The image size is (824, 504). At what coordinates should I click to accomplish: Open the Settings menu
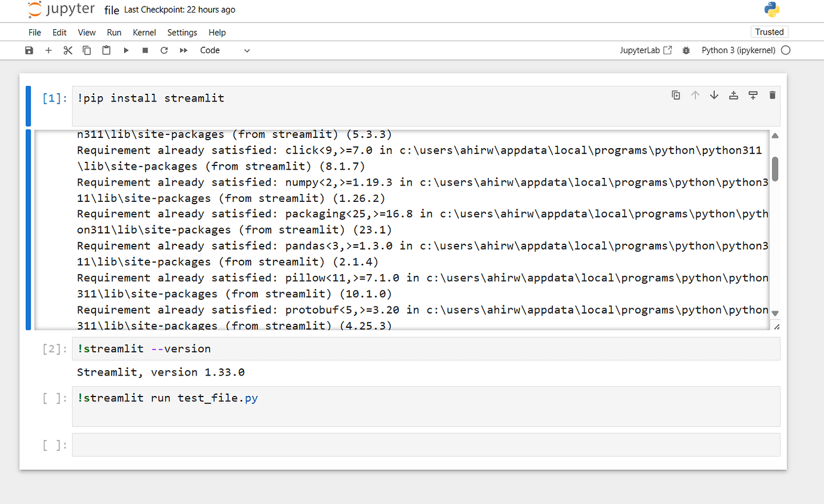pyautogui.click(x=182, y=32)
